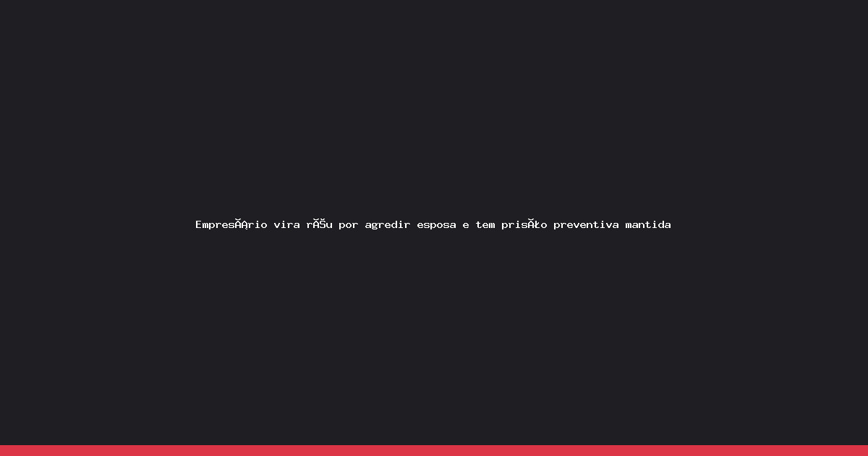Click the capital "E" starting the headline
Screen dimensions: 868x456
pos(198,224)
